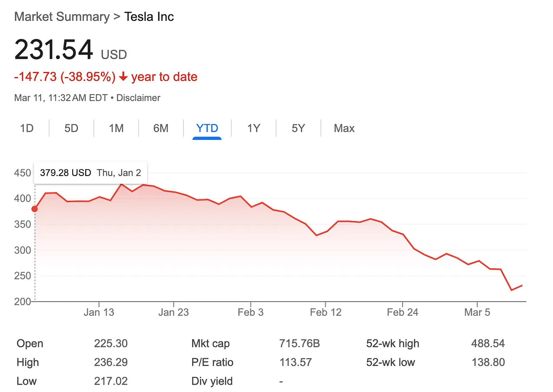Screen dimensions: 553x392
Task: Click the Jan 13 date label
Action: [x=99, y=312]
